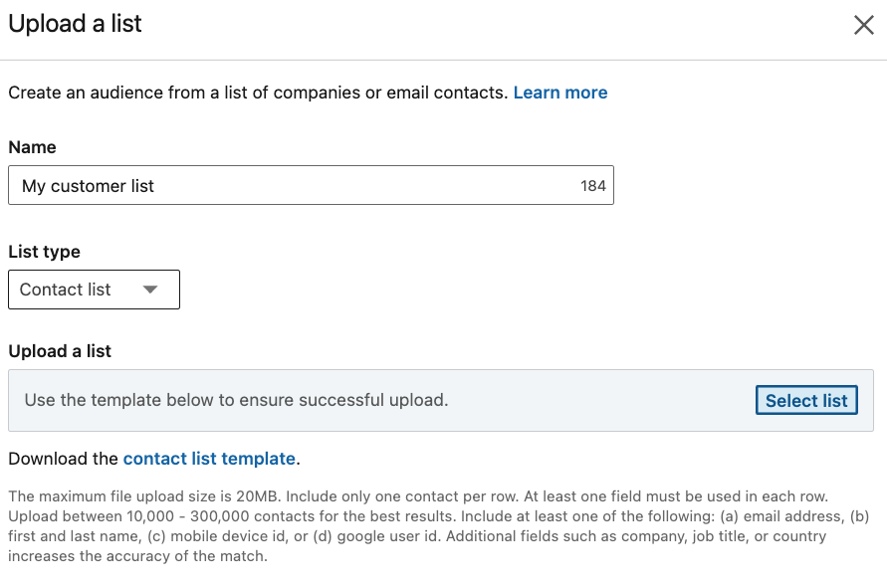This screenshot has height=588, width=887.
Task: Open the Learn more link
Action: point(560,93)
